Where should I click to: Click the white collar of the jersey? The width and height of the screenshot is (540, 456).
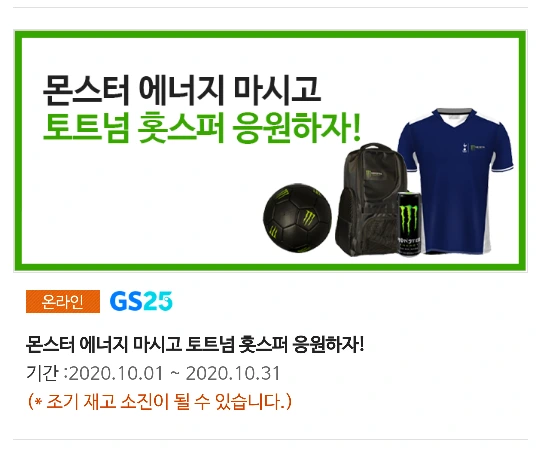[454, 120]
